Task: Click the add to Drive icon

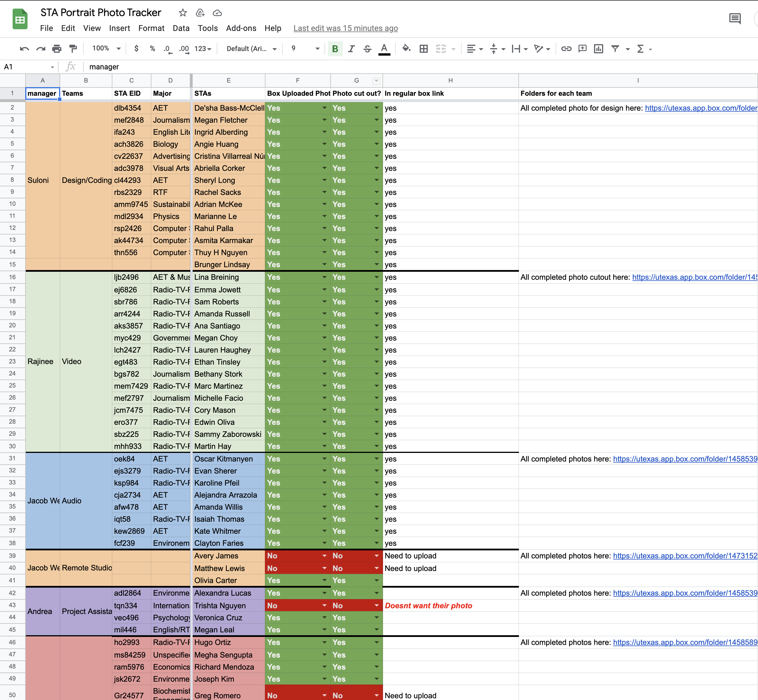Action: (x=200, y=13)
